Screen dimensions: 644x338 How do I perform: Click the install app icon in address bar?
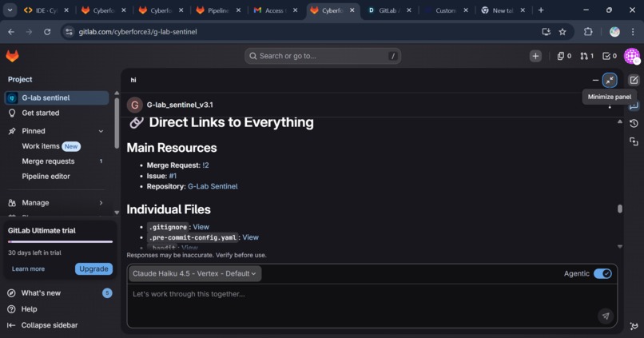[546, 32]
